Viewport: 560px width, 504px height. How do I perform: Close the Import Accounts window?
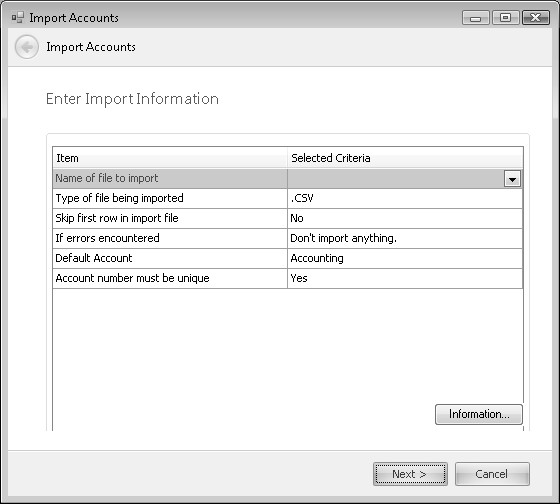pos(535,18)
